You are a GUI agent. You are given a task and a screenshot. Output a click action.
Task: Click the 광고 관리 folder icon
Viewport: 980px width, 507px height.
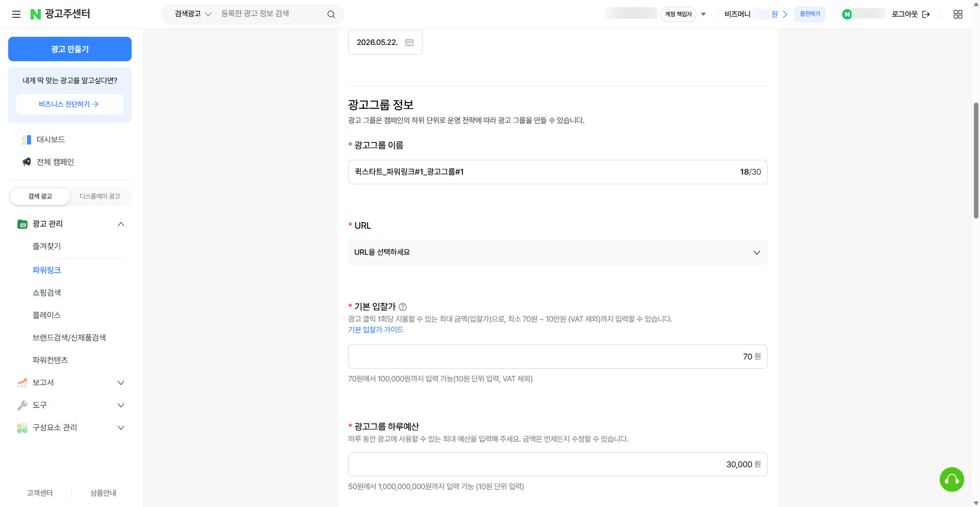(x=22, y=224)
